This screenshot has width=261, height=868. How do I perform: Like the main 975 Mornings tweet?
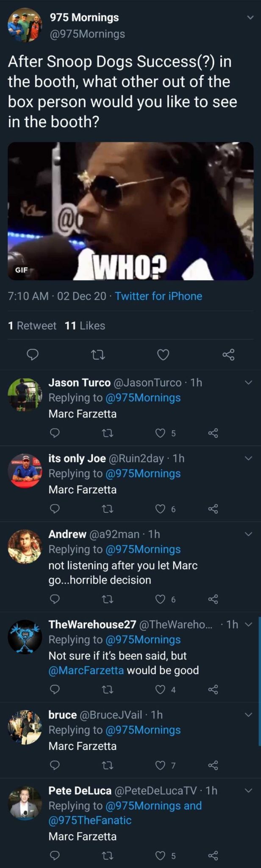(x=163, y=354)
